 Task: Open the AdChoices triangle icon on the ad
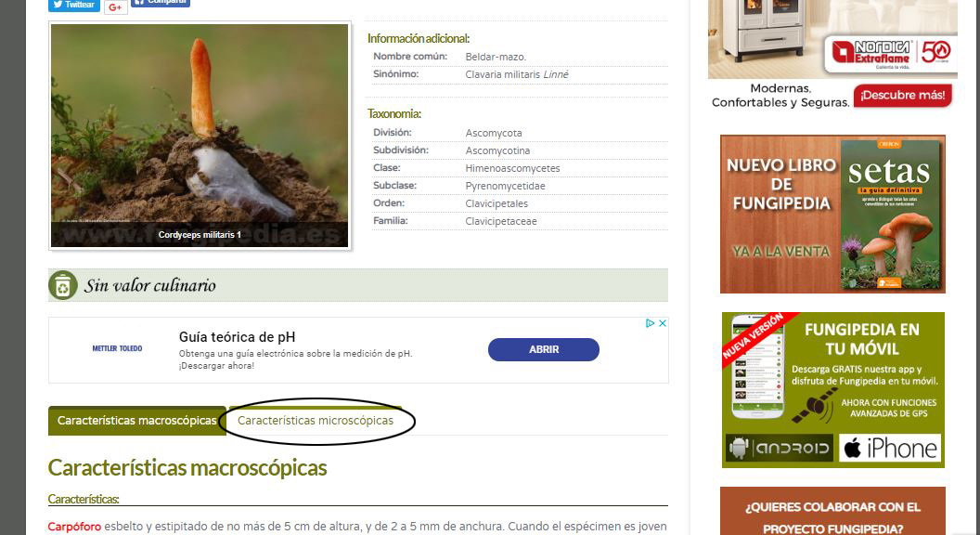pyautogui.click(x=651, y=323)
